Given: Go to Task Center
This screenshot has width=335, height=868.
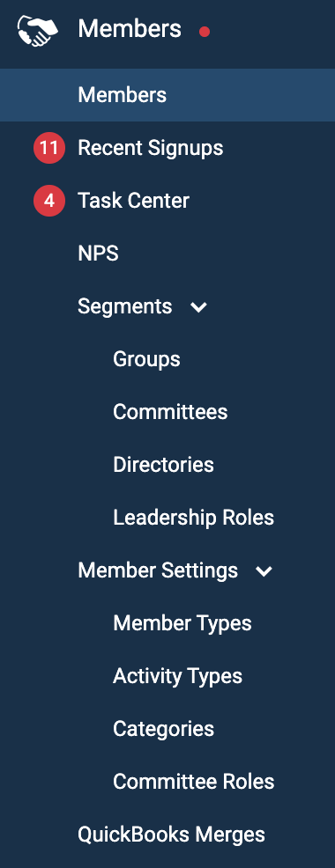Looking at the screenshot, I should pos(134,201).
